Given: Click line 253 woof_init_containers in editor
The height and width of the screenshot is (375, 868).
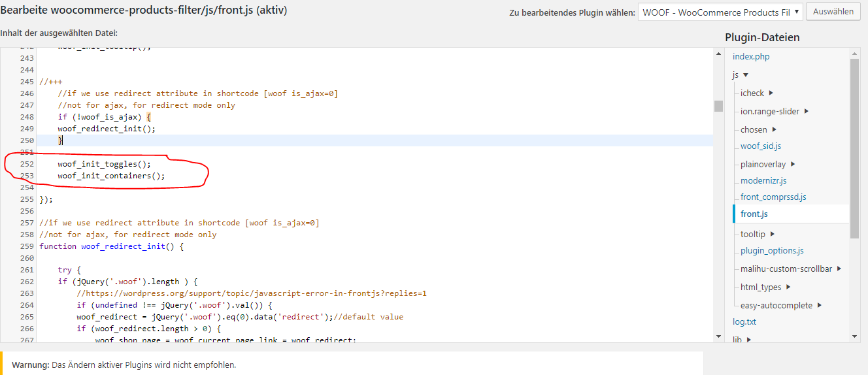Looking at the screenshot, I should coord(111,176).
